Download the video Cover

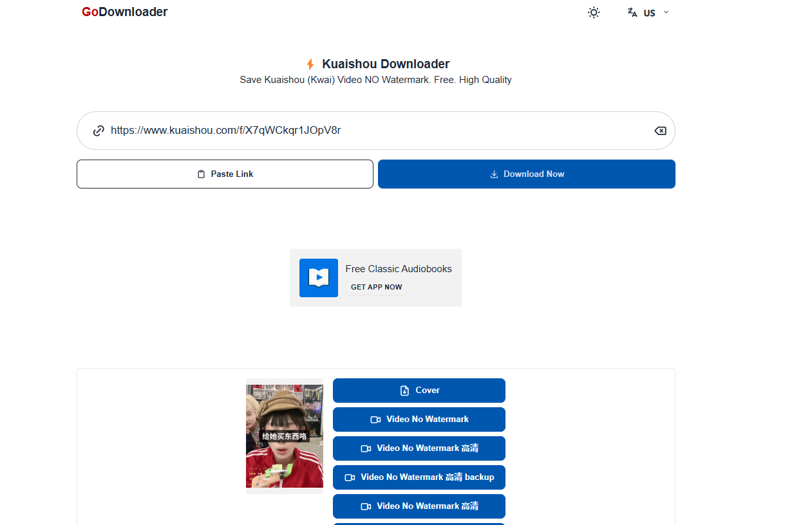(x=419, y=391)
